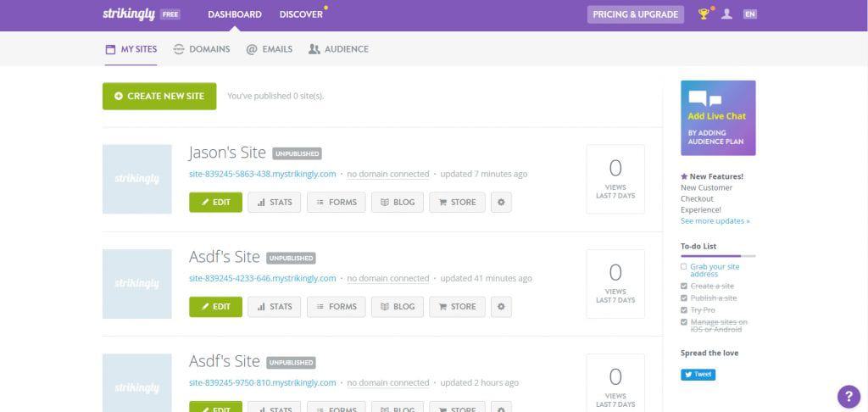Click Jason's Site thumbnail
This screenshot has height=412, width=868.
point(137,179)
